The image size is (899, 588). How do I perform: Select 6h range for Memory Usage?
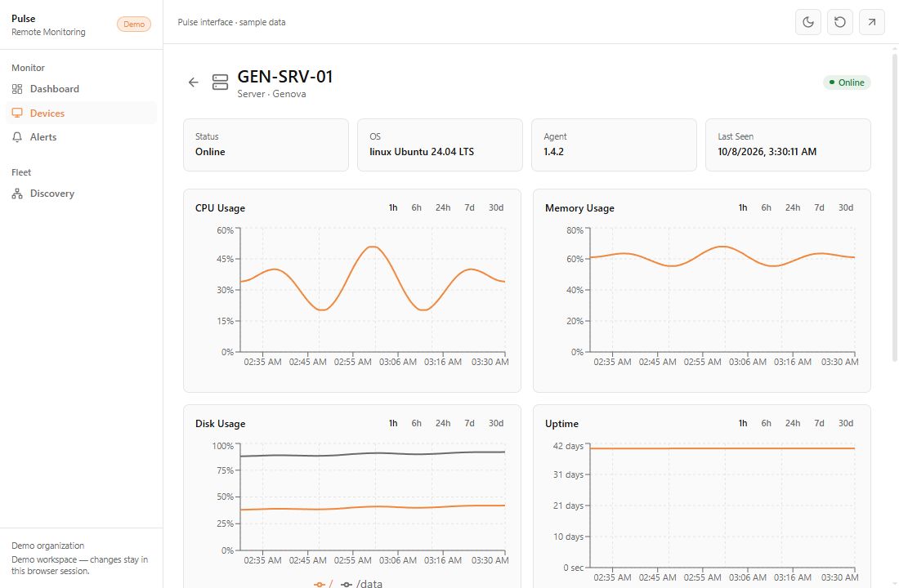tap(766, 207)
